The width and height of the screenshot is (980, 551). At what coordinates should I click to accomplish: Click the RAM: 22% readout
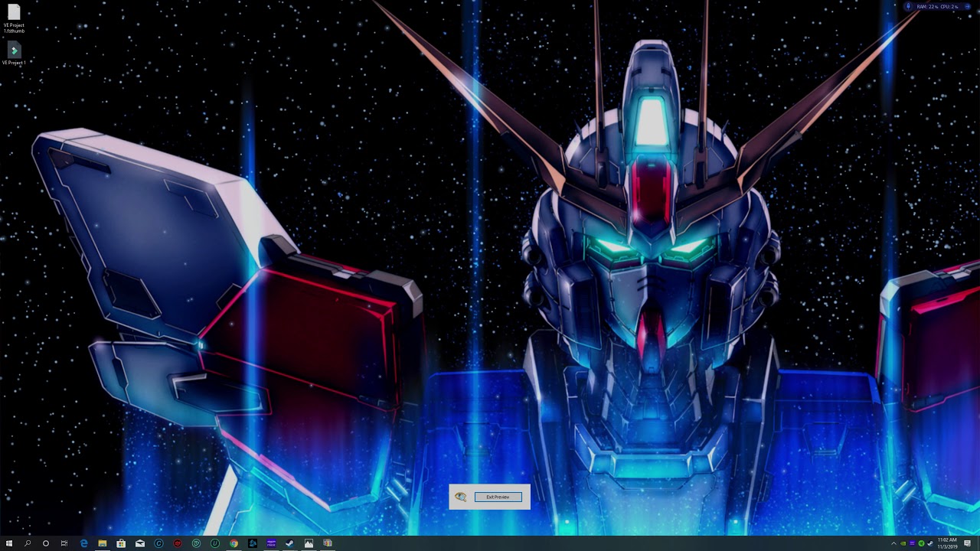[x=927, y=6]
